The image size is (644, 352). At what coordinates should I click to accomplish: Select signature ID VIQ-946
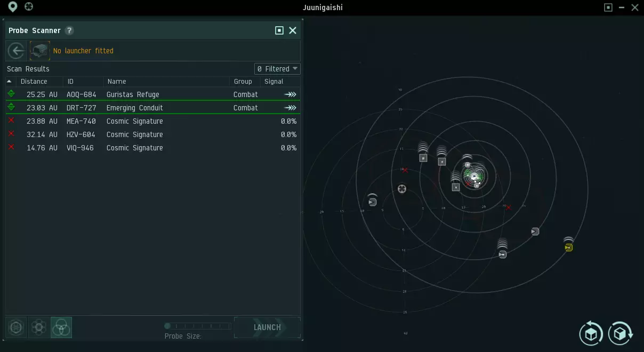click(80, 148)
